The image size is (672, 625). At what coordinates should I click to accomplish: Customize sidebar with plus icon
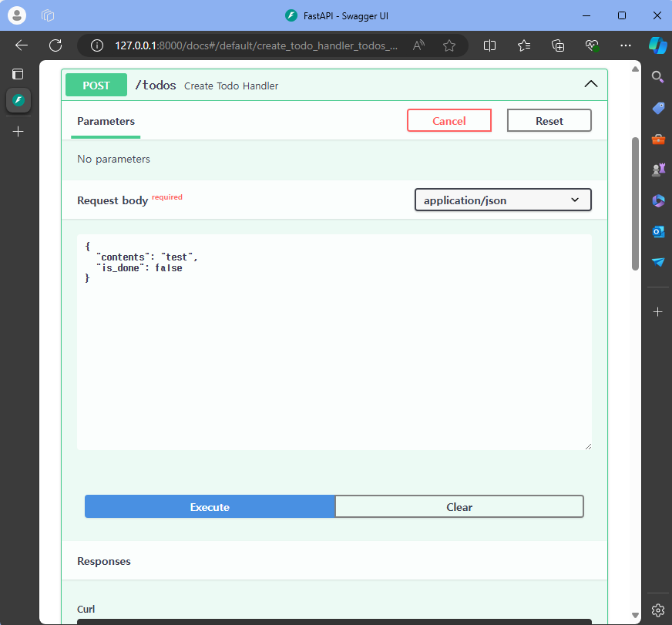(x=658, y=311)
